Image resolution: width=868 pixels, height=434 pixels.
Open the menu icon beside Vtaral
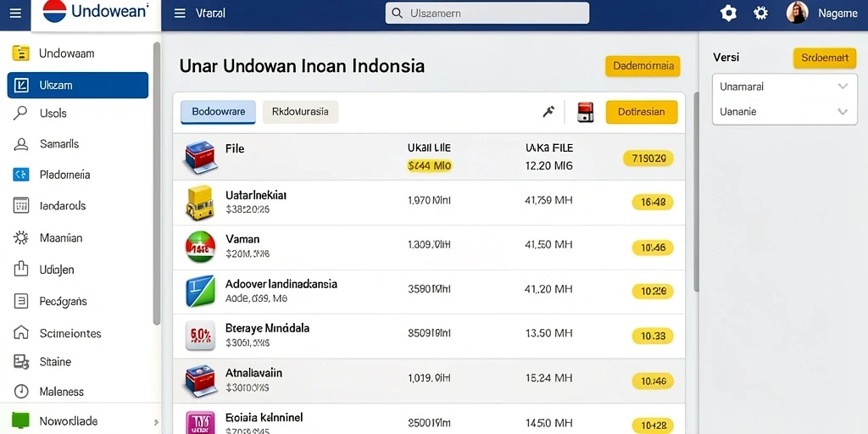click(180, 14)
